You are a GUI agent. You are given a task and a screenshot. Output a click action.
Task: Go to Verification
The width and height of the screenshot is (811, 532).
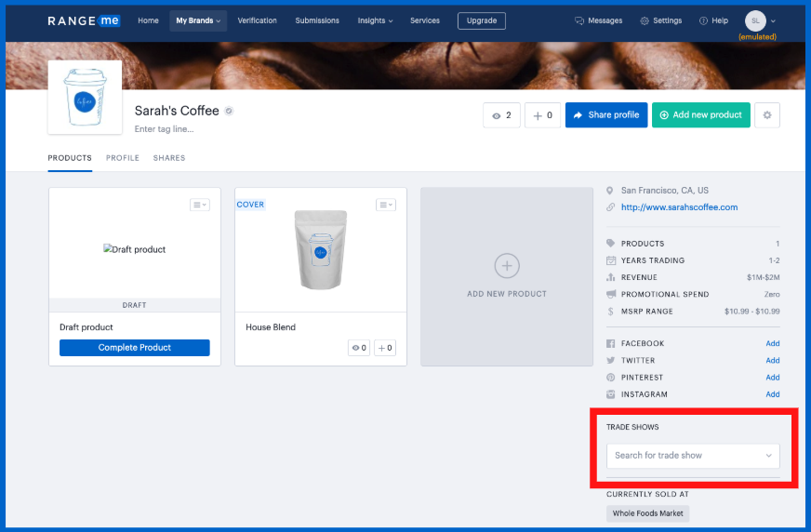pos(257,20)
